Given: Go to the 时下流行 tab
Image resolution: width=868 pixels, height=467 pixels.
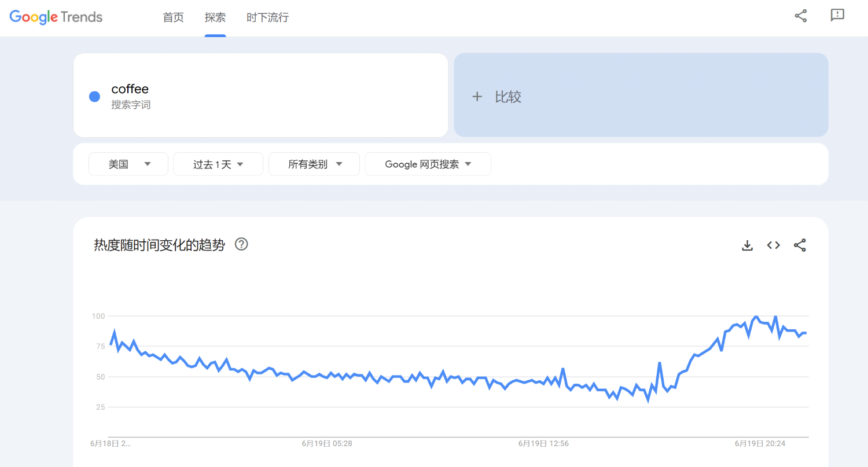Looking at the screenshot, I should point(267,17).
